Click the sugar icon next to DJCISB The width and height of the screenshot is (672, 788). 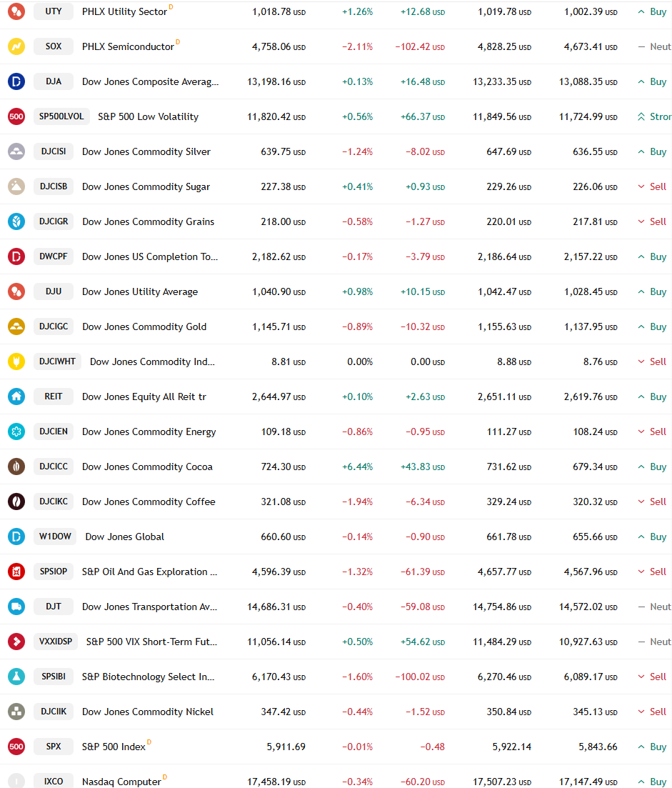16,186
